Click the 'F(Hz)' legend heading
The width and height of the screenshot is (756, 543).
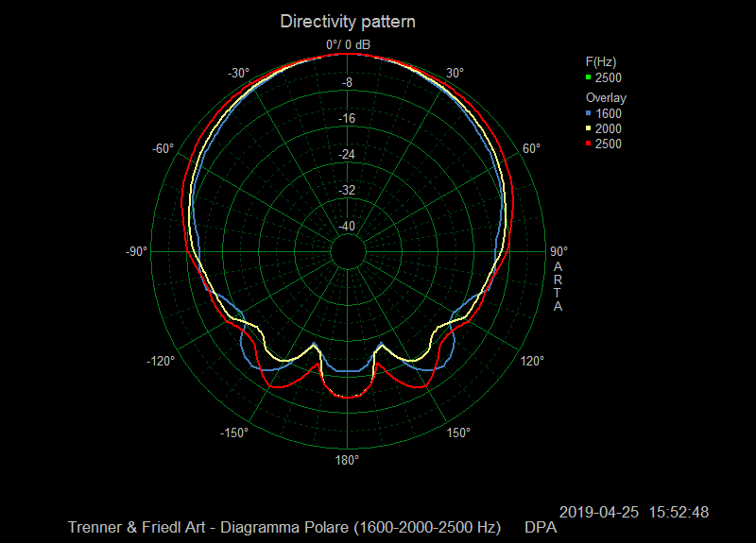(x=601, y=61)
